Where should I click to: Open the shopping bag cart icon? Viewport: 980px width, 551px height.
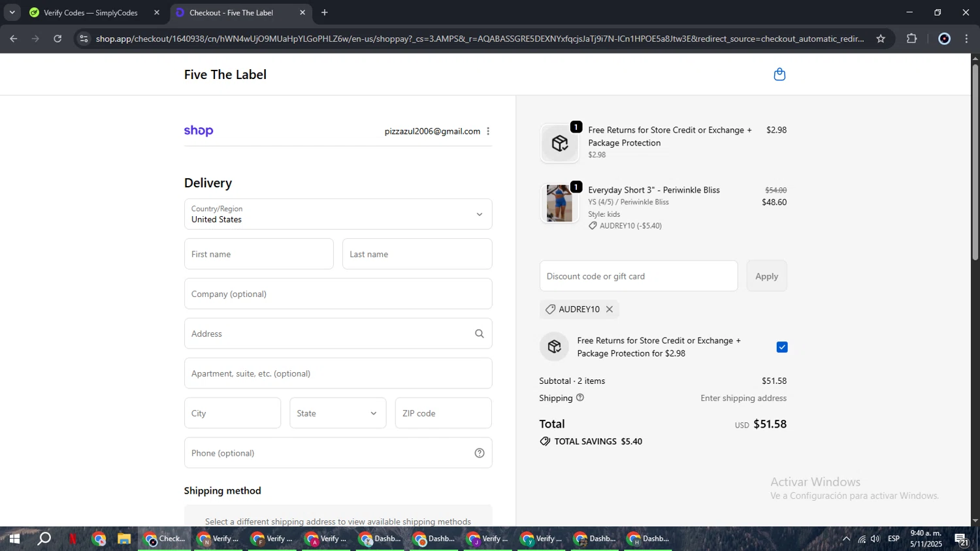pyautogui.click(x=779, y=74)
